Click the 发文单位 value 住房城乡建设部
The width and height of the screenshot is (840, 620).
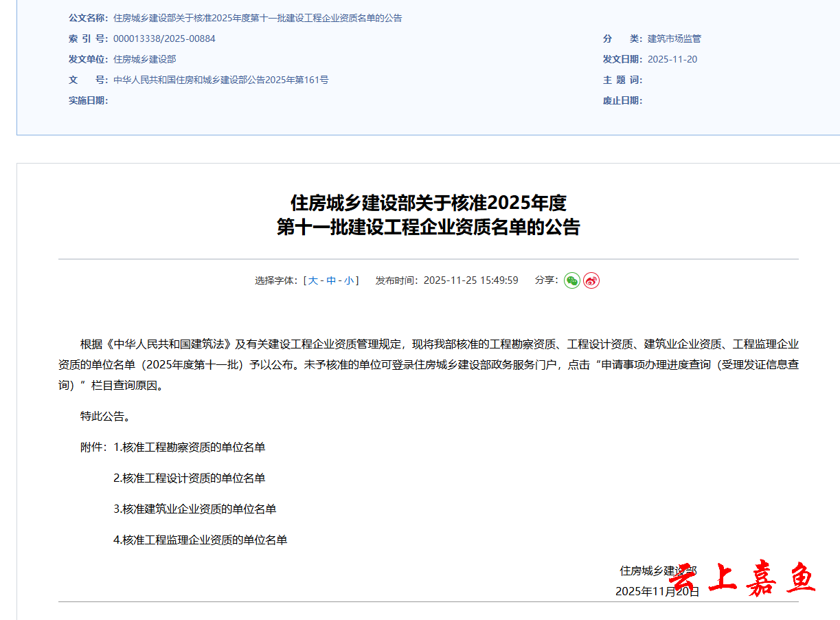coord(144,59)
